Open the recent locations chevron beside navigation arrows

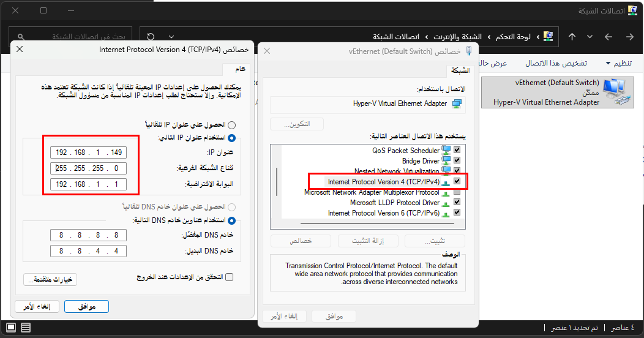(x=590, y=37)
